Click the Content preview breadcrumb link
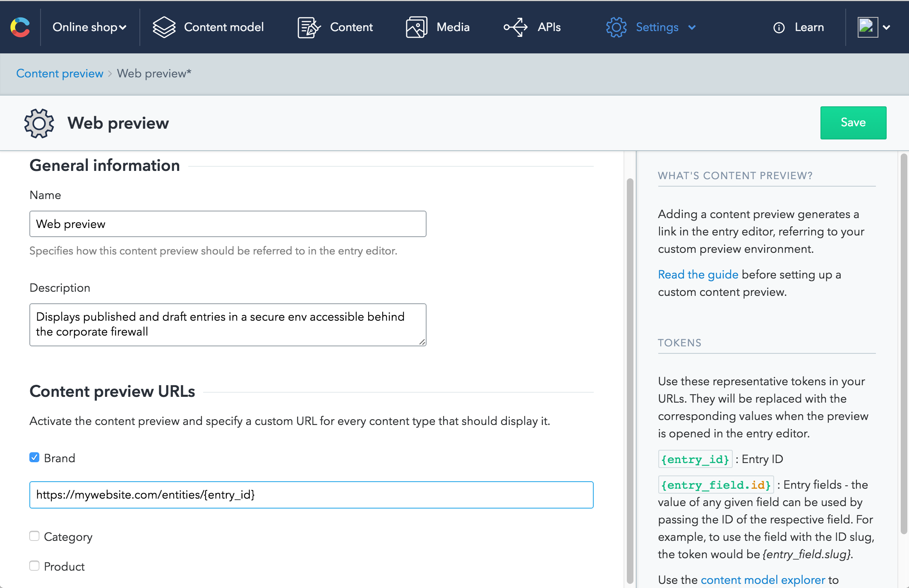Image resolution: width=909 pixels, height=588 pixels. click(60, 73)
